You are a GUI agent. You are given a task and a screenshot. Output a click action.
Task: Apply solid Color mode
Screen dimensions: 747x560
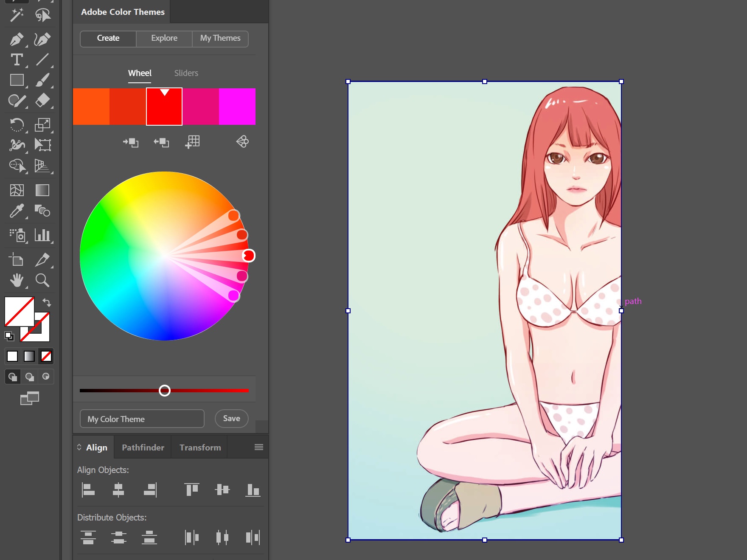[12, 356]
